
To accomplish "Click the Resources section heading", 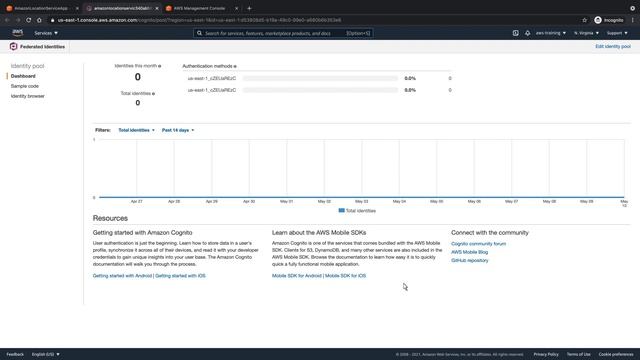I will (x=110, y=218).
